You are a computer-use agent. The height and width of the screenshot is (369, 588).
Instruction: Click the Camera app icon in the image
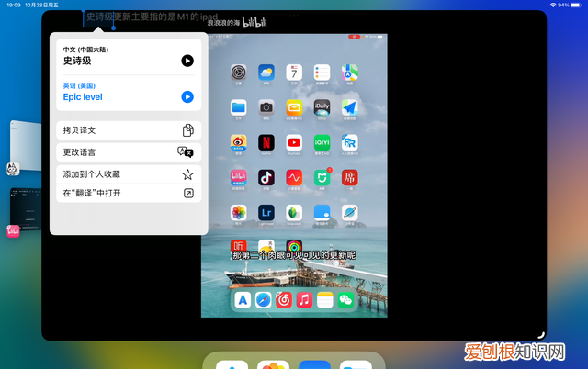tap(266, 107)
